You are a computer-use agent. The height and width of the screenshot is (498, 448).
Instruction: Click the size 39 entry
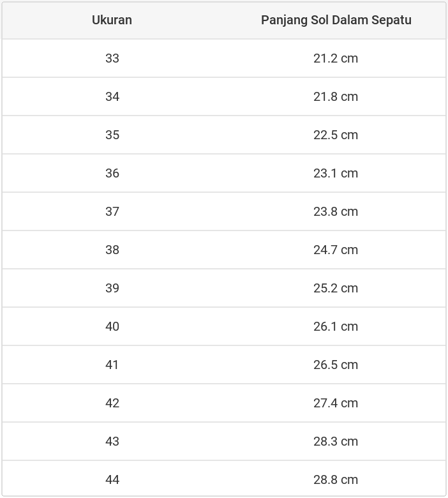point(112,288)
